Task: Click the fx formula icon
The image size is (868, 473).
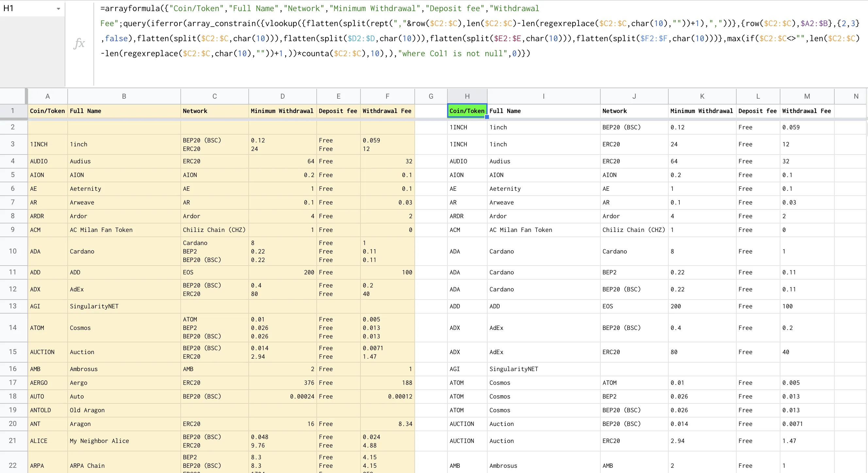Action: point(79,43)
